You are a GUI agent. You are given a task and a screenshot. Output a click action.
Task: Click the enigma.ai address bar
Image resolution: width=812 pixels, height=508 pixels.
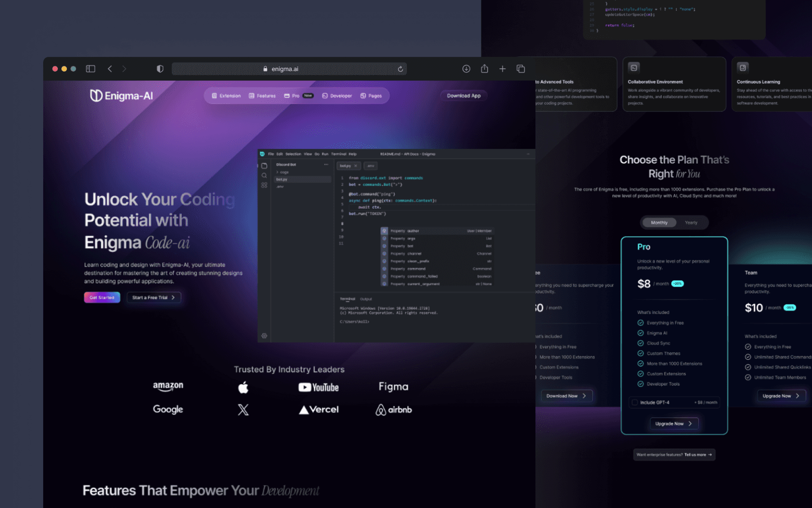289,69
